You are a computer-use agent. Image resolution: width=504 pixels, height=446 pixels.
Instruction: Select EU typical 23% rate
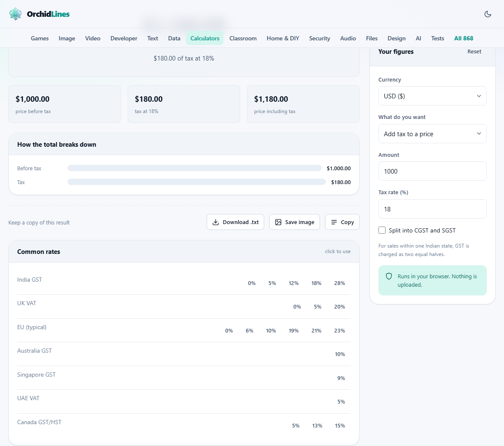(x=339, y=331)
